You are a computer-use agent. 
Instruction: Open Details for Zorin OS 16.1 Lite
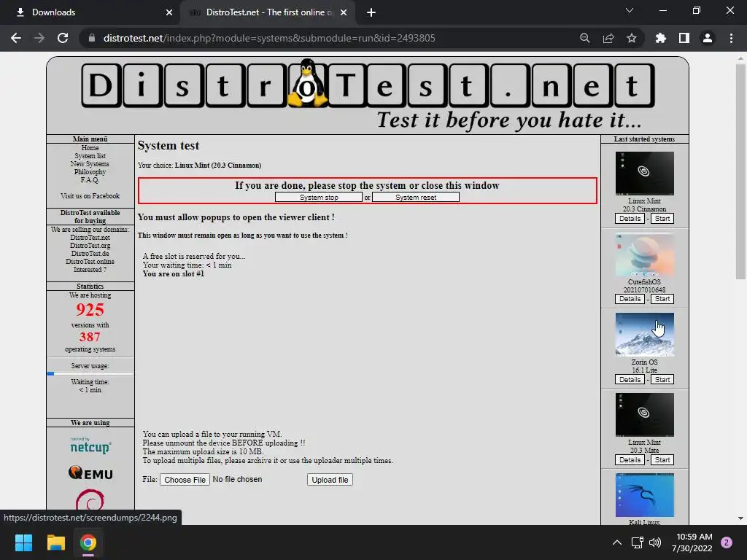click(630, 379)
